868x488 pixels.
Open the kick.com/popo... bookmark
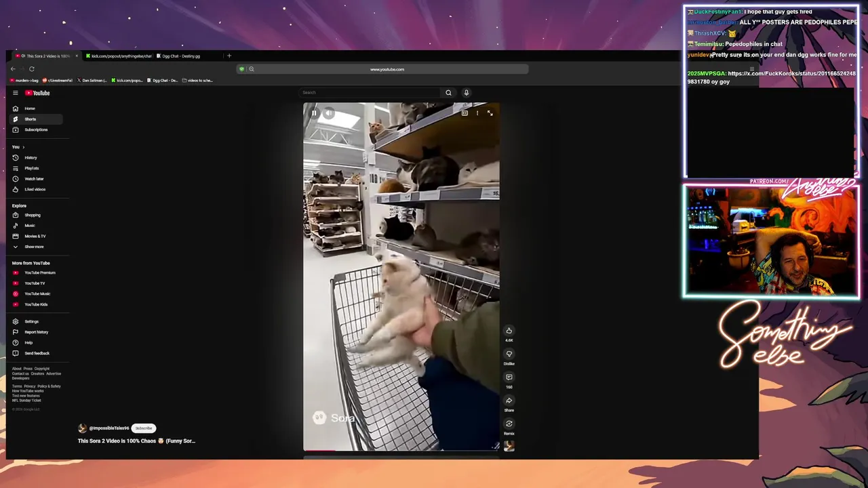[x=127, y=81]
